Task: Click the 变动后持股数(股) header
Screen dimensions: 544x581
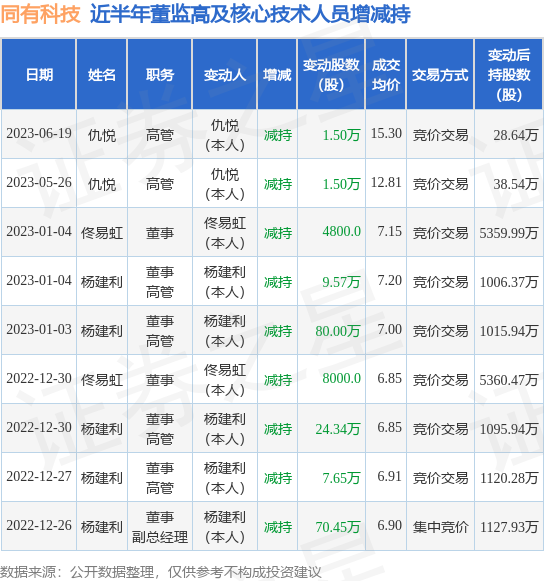Action: click(509, 74)
